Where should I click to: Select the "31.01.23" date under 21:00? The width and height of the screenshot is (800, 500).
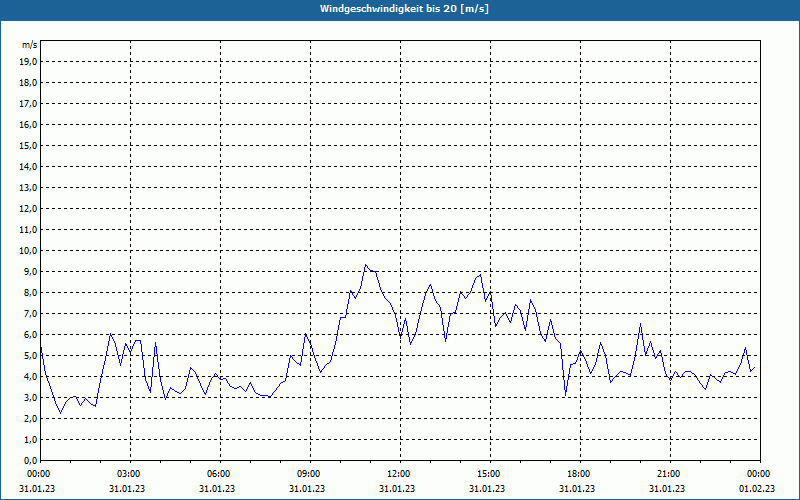pos(667,489)
